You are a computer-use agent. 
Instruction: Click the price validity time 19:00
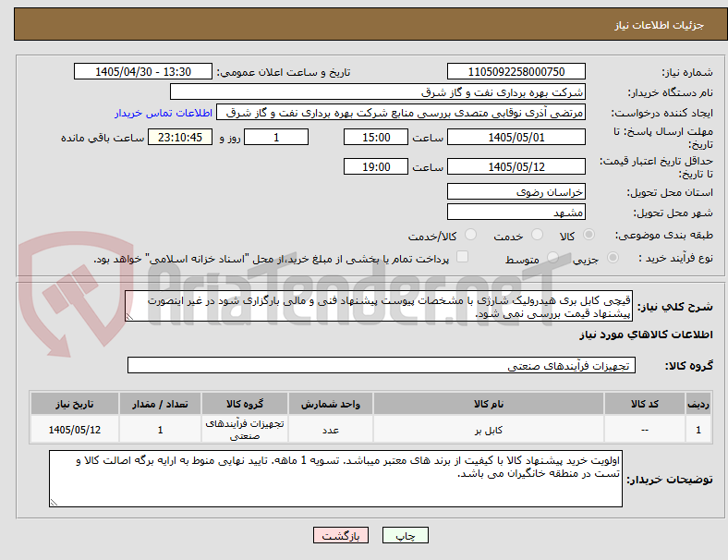click(376, 166)
